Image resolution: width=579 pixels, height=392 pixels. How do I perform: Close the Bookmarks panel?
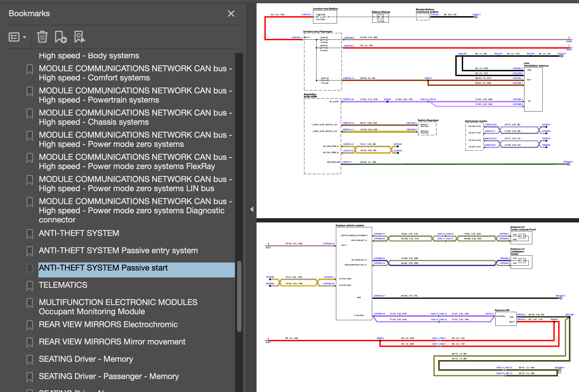point(231,13)
